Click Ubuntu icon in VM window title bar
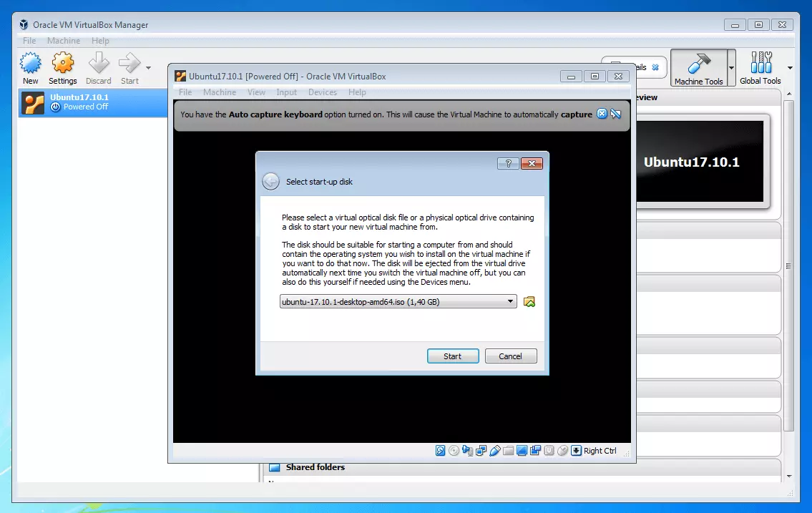812x513 pixels. tap(180, 76)
